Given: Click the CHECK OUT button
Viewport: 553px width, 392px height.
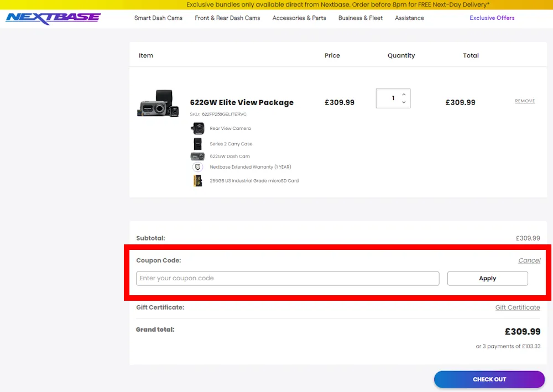Looking at the screenshot, I should pos(489,379).
